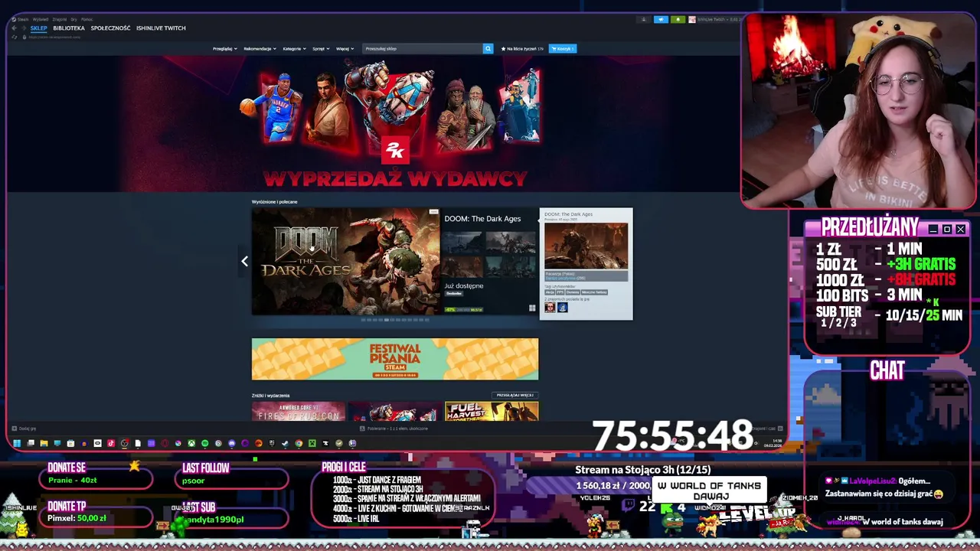Open the Xbox app in the taskbar
This screenshot has height=551, width=980.
point(191,443)
